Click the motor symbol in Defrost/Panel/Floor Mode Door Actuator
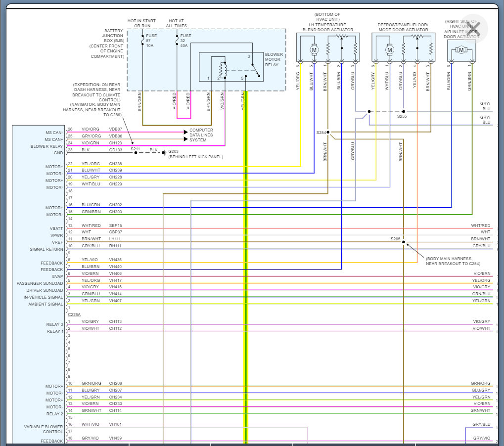This screenshot has width=504, height=446. (x=390, y=50)
